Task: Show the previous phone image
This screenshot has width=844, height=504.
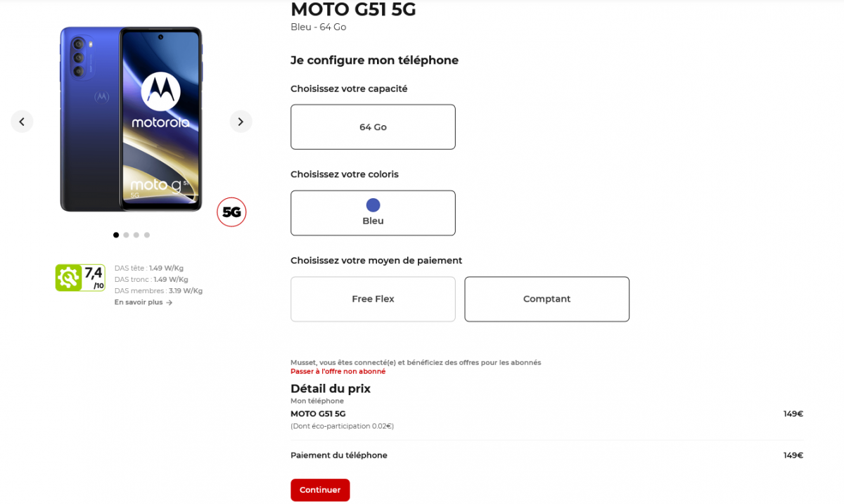Action: click(x=22, y=122)
